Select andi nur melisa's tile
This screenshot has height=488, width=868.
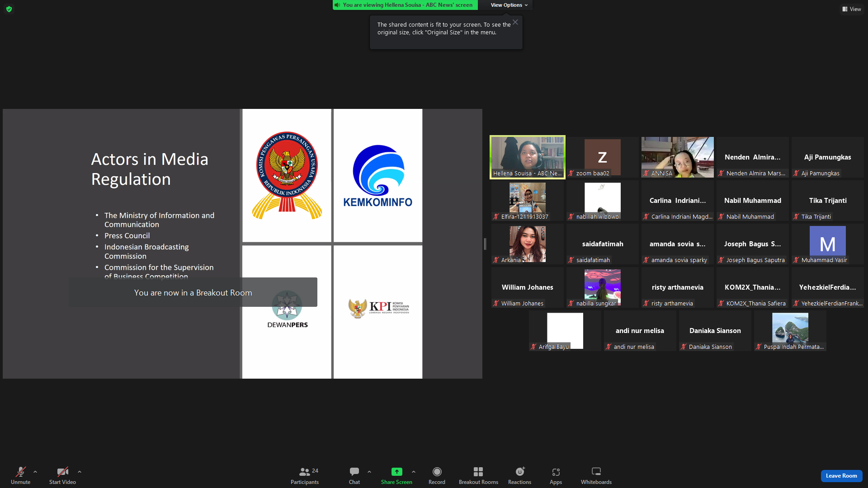640,331
